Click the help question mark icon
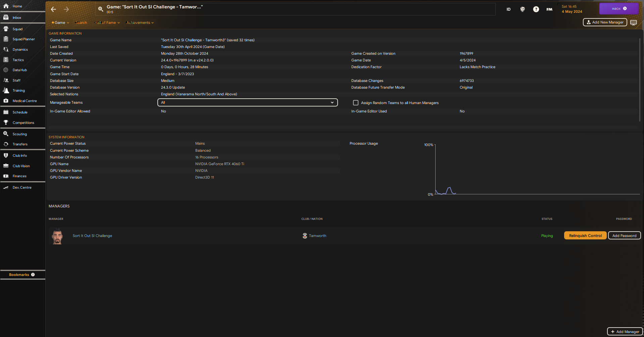 click(x=536, y=9)
